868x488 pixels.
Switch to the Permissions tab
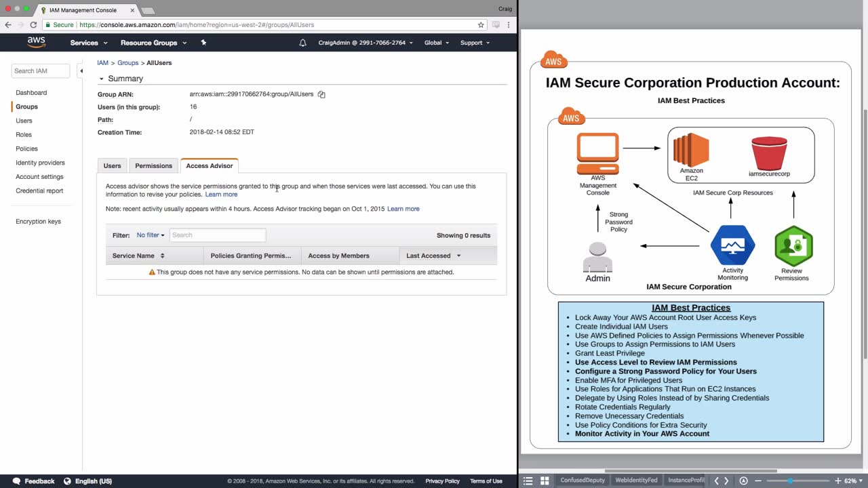[x=154, y=166]
